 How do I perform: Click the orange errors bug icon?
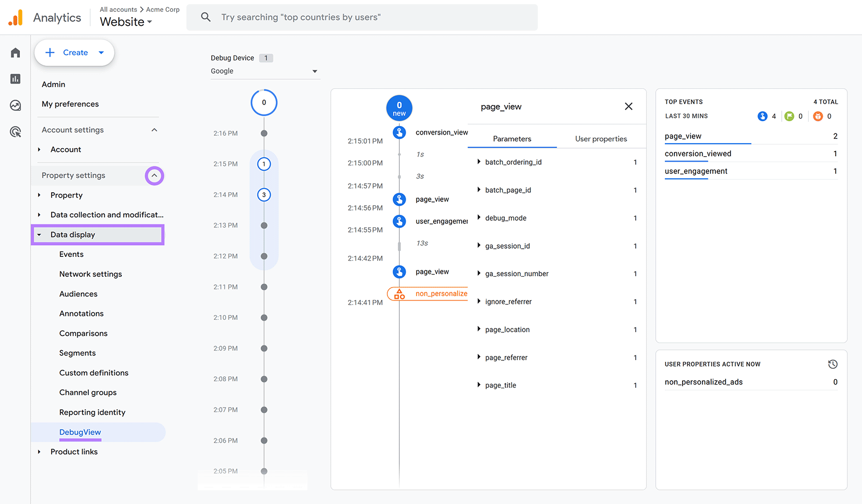(x=818, y=116)
